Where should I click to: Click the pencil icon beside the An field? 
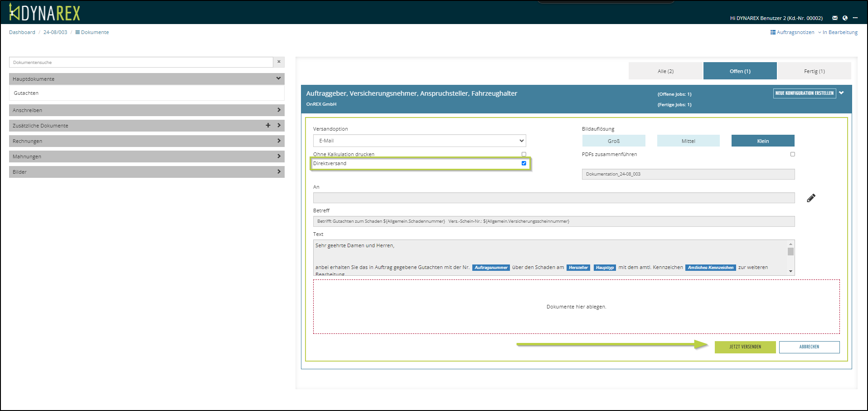[x=811, y=198]
